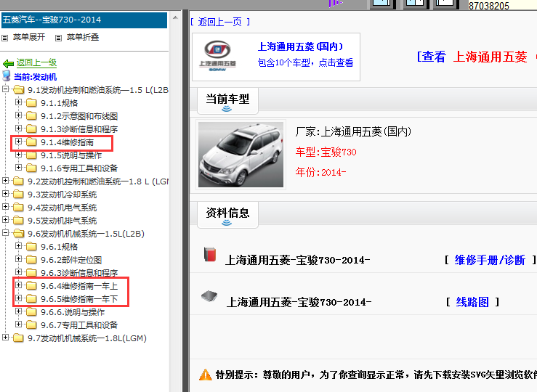Image resolution: width=537 pixels, height=392 pixels.
Task: Click the folder icon of 9.7发动机机械系统
Action: pos(18,338)
